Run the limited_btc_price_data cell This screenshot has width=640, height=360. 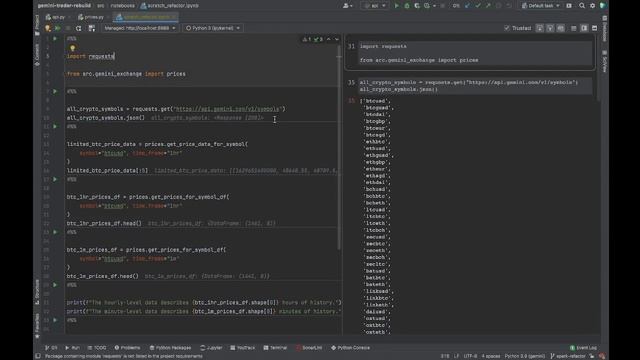[55, 127]
